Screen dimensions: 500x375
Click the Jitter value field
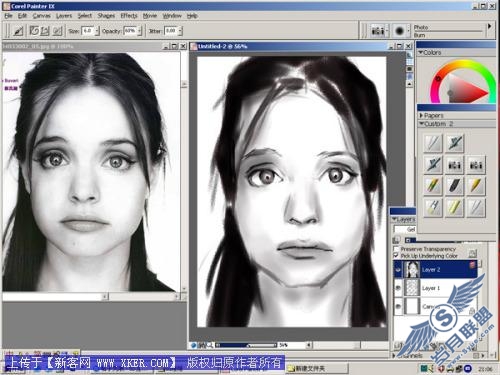pyautogui.click(x=171, y=31)
